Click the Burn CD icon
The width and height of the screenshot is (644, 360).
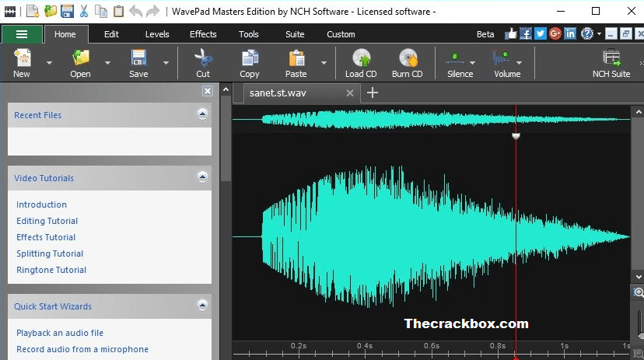(407, 58)
